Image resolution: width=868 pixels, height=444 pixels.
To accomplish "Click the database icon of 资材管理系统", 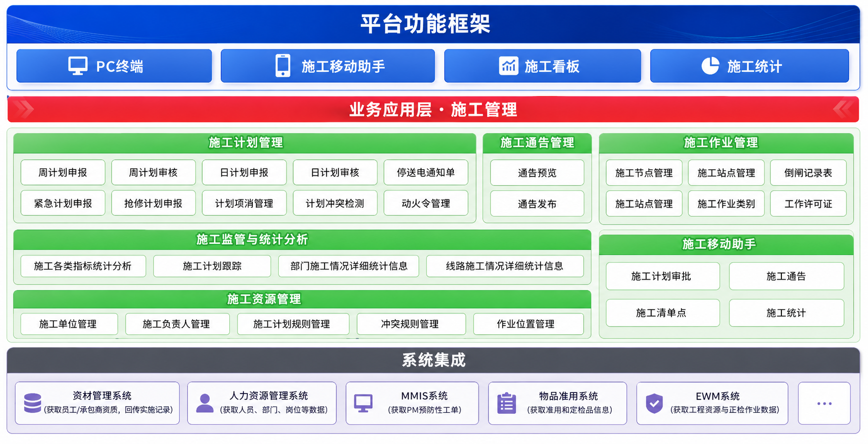I will coord(33,403).
